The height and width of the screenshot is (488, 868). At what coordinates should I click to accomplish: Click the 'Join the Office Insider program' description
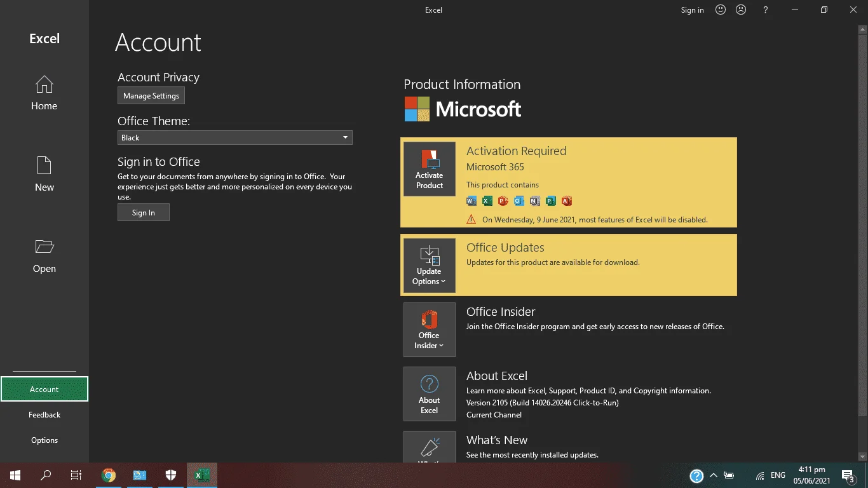(x=595, y=327)
